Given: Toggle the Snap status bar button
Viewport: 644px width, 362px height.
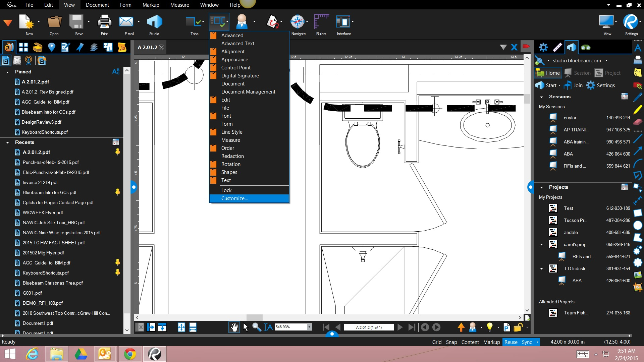Looking at the screenshot, I should coord(451,342).
